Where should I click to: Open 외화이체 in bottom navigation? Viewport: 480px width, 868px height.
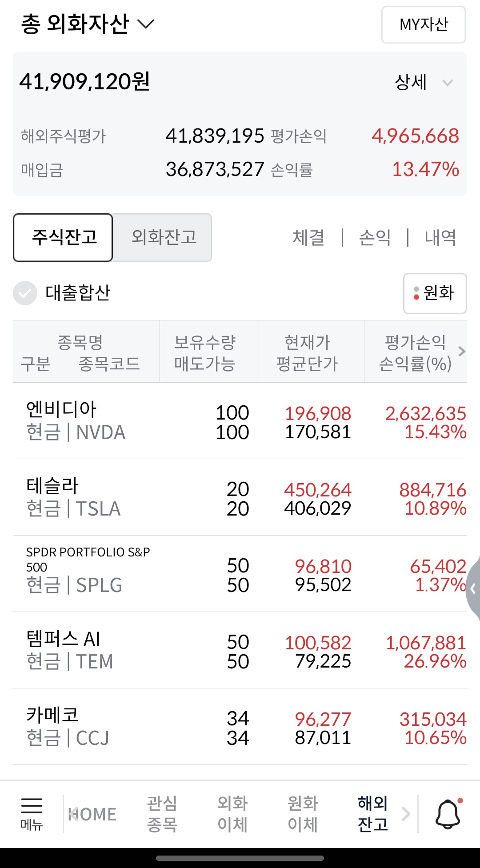coord(232,814)
